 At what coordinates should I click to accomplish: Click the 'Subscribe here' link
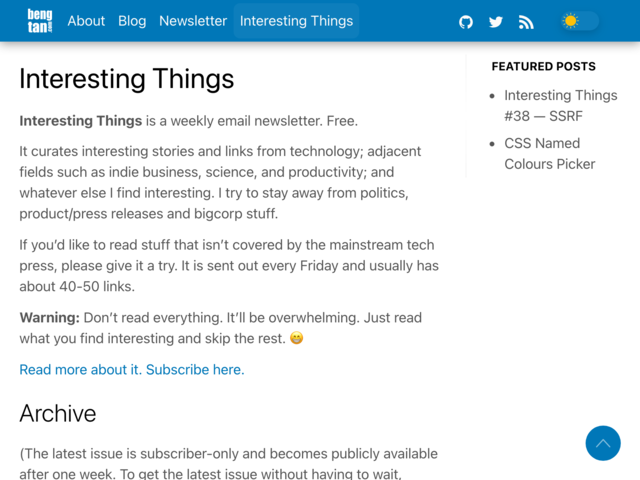(x=195, y=369)
